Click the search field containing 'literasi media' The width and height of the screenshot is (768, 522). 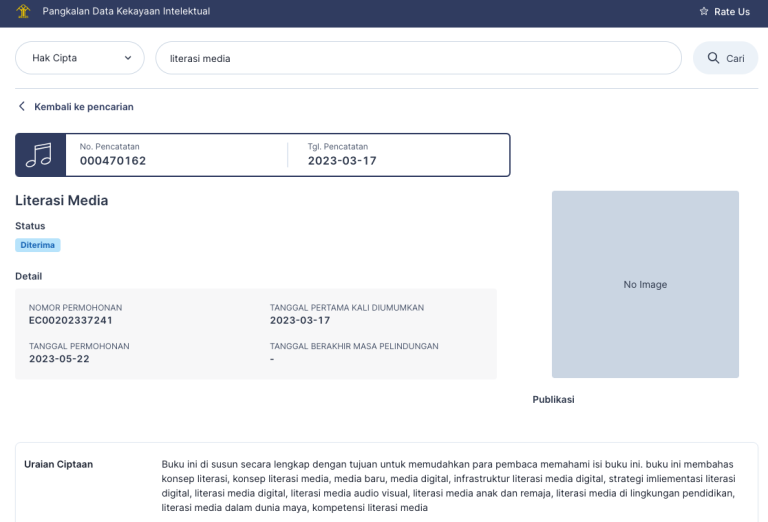(x=418, y=58)
